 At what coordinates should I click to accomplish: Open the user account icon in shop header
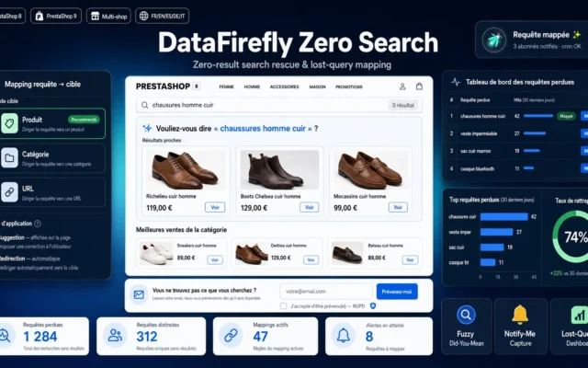point(402,86)
